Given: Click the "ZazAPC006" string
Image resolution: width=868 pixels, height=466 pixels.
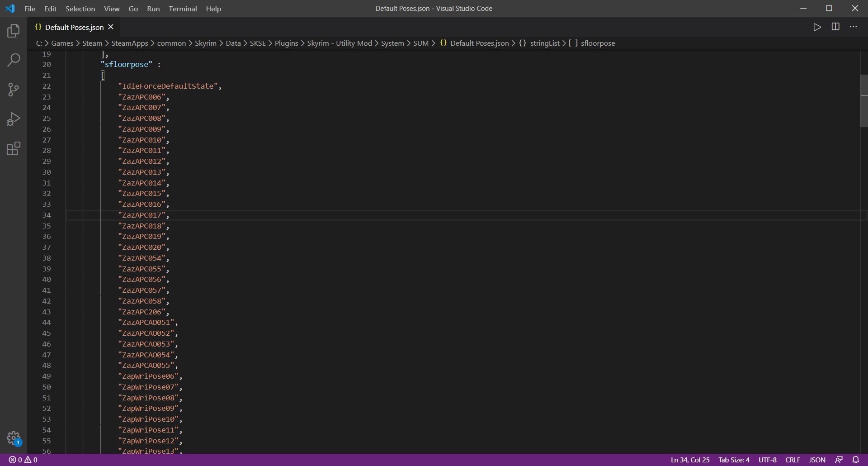Looking at the screenshot, I should tap(142, 97).
